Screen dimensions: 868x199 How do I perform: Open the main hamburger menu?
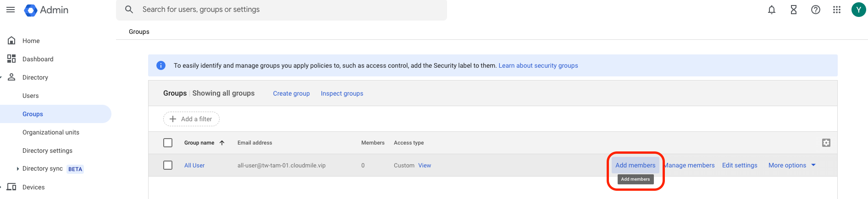point(11,10)
